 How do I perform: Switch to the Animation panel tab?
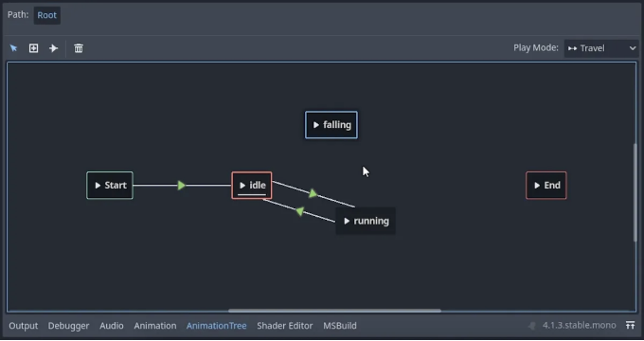[x=154, y=326]
